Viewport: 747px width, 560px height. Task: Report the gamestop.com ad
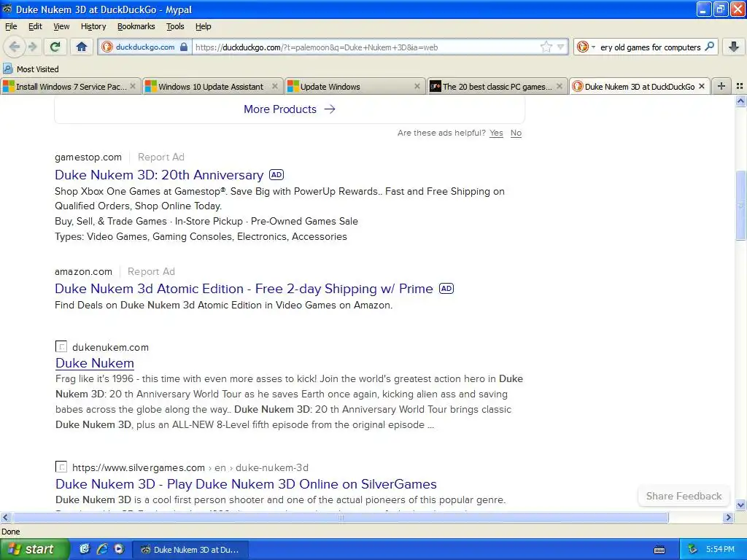pyautogui.click(x=161, y=157)
